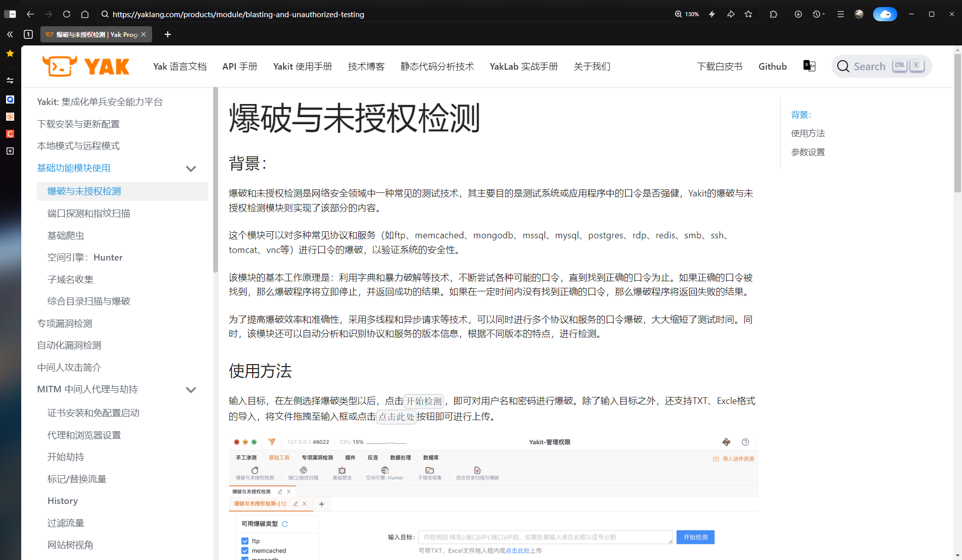Screen dimensions: 962x560
Task: Open API 手册 in navbar
Action: 240,66
